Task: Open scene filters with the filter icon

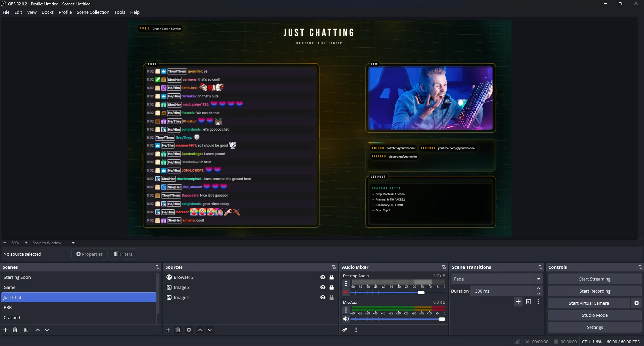Action: 26,330
